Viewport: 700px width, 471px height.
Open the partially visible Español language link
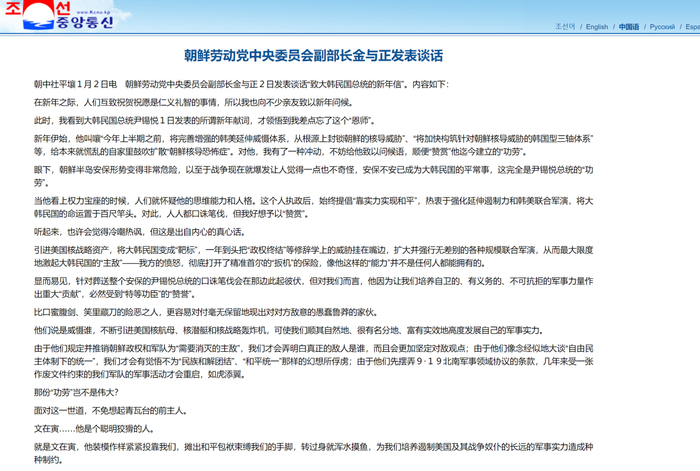coord(692,27)
